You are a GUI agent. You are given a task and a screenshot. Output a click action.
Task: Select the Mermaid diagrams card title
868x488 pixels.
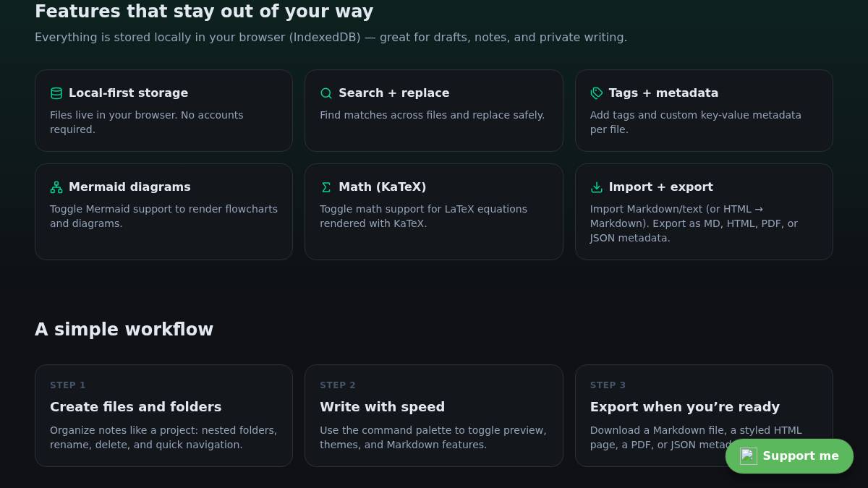(129, 187)
